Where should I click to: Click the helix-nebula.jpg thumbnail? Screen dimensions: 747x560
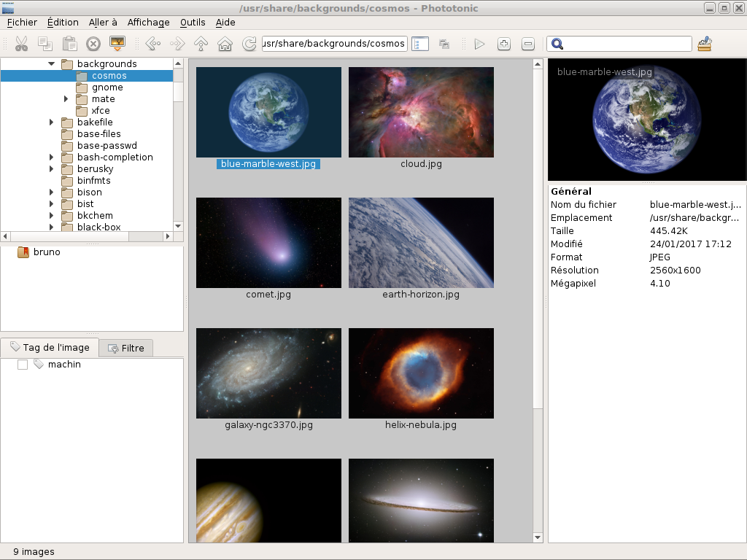421,373
